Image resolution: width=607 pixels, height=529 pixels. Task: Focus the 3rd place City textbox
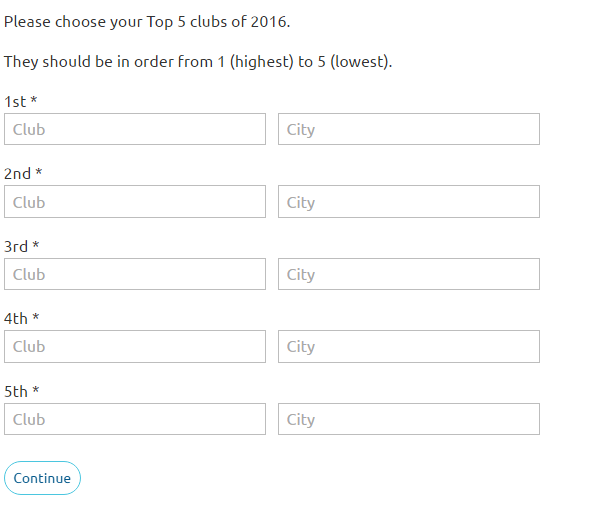[x=408, y=274]
